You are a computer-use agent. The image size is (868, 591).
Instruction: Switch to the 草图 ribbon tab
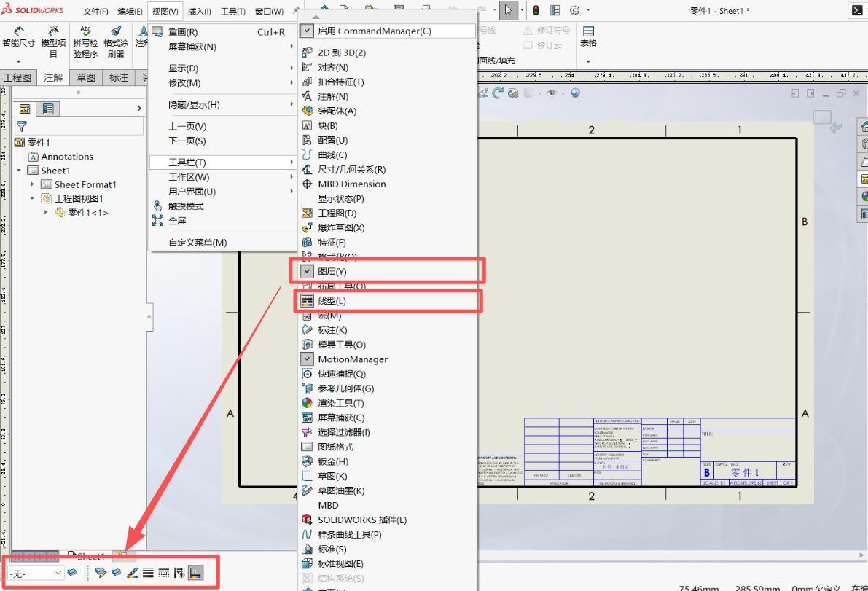[86, 77]
